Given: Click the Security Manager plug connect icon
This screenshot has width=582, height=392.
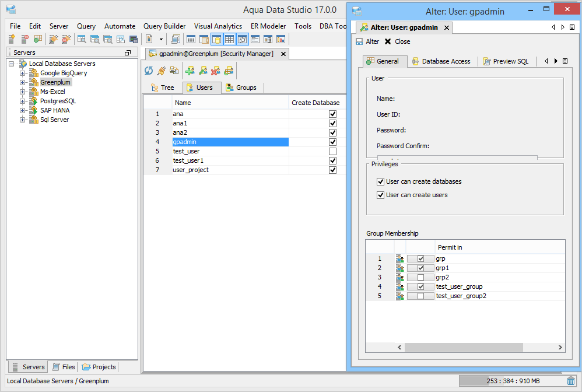Looking at the screenshot, I should point(162,71).
